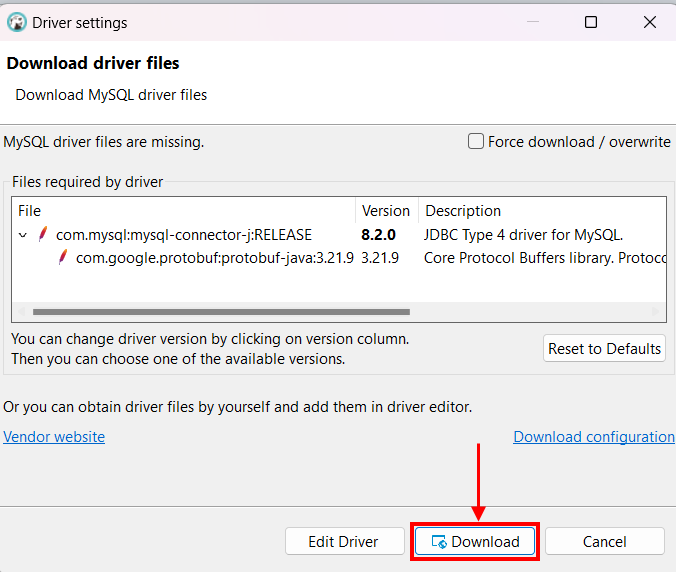Click version 8.2.0 to change driver version
Screen dimensions: 676x572
(379, 235)
